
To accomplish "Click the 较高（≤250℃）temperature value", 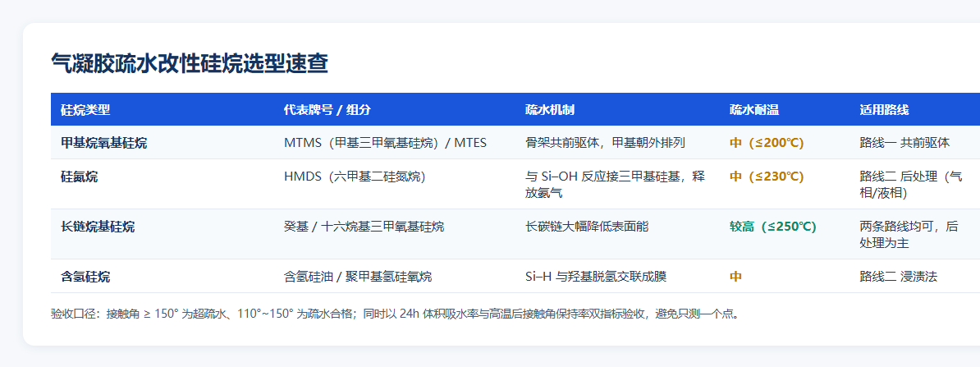I will [773, 227].
